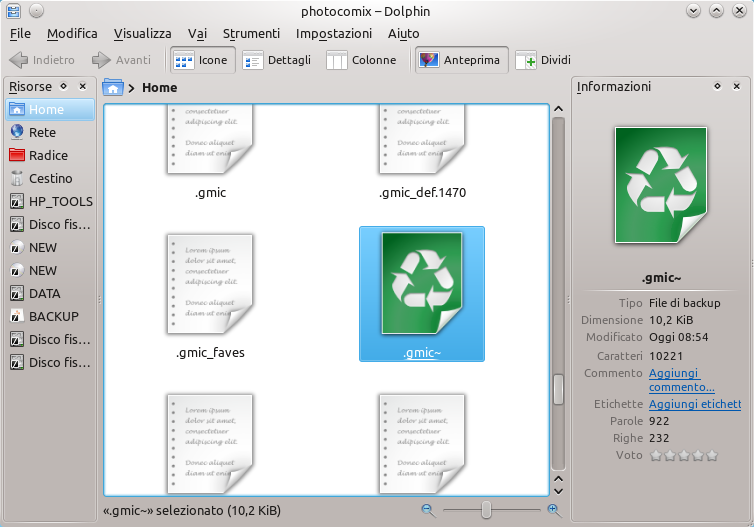The height and width of the screenshot is (527, 754).
Task: Zoom in icons with the plus magnifier
Action: [554, 510]
